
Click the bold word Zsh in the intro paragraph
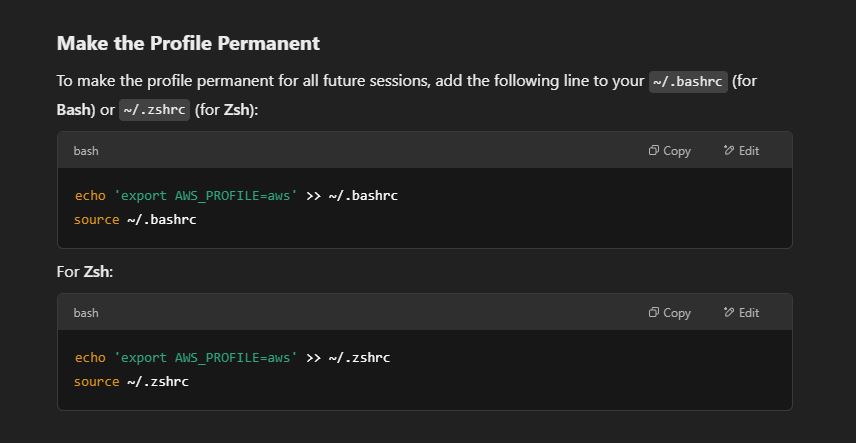point(236,110)
